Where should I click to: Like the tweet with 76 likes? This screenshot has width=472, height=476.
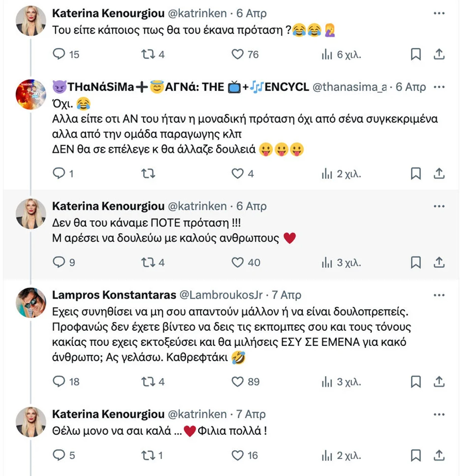click(x=237, y=54)
